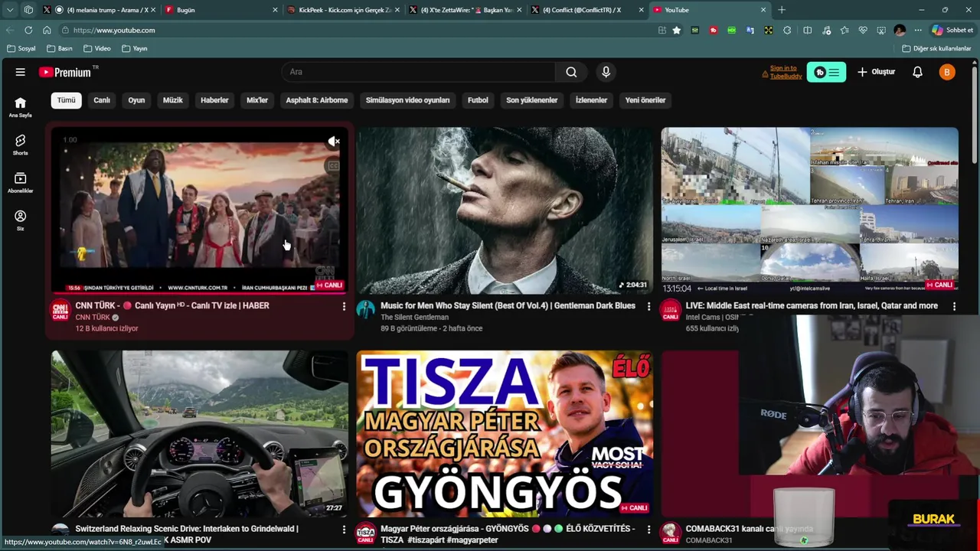Select the Yeni öneriler chip

coord(645,100)
